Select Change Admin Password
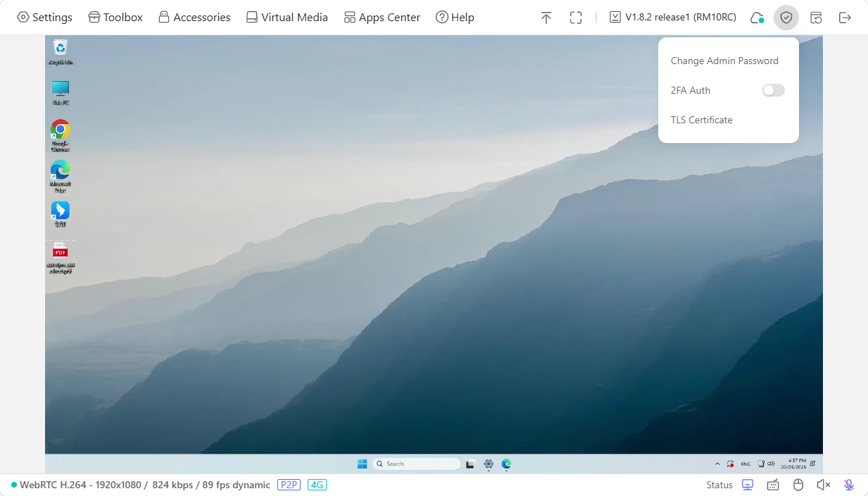The height and width of the screenshot is (496, 868). click(724, 61)
